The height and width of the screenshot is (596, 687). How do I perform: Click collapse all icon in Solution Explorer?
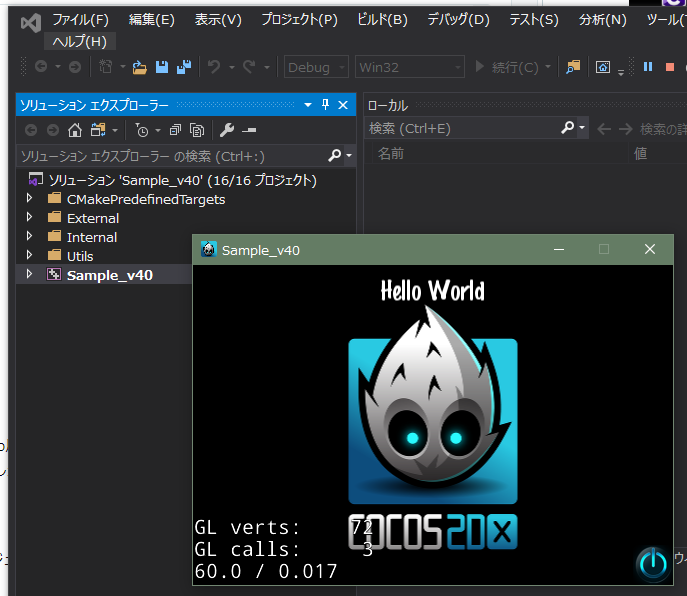pyautogui.click(x=175, y=130)
